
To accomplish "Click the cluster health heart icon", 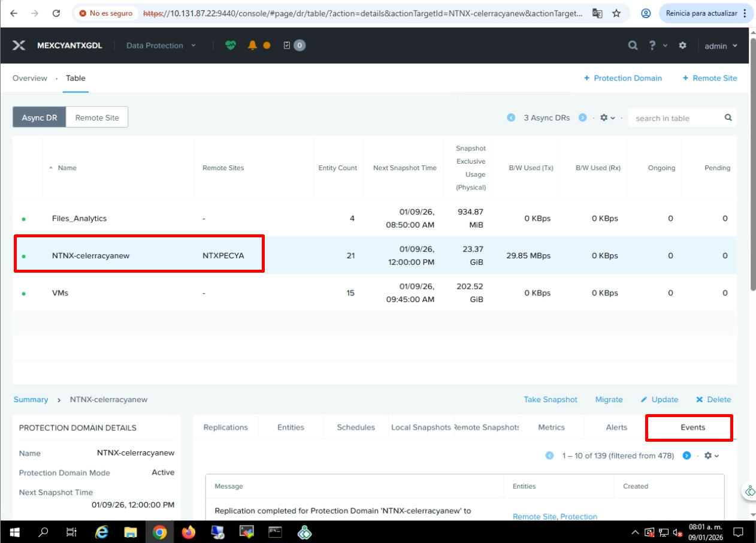I will tap(231, 46).
